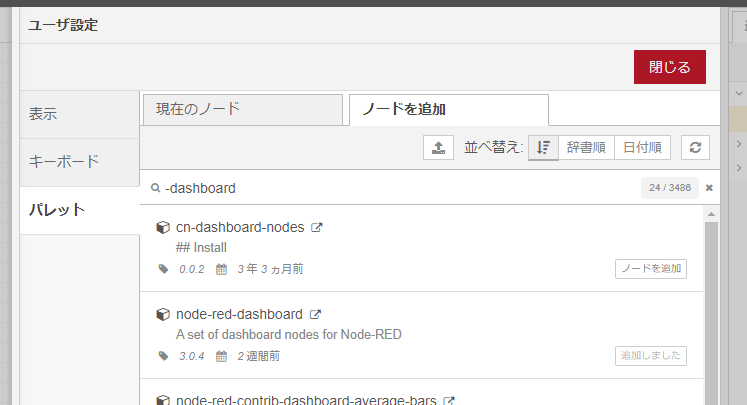Select the ノードを追加 tab
The image size is (747, 405).
click(x=447, y=110)
